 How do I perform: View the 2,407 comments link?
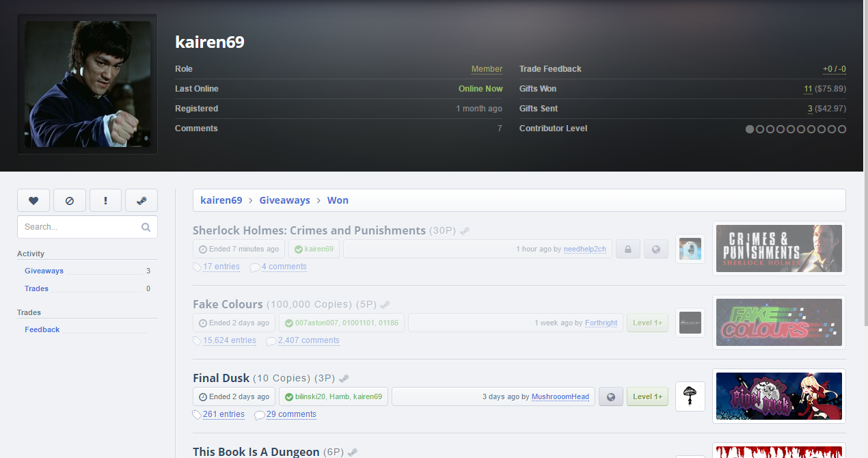(309, 340)
